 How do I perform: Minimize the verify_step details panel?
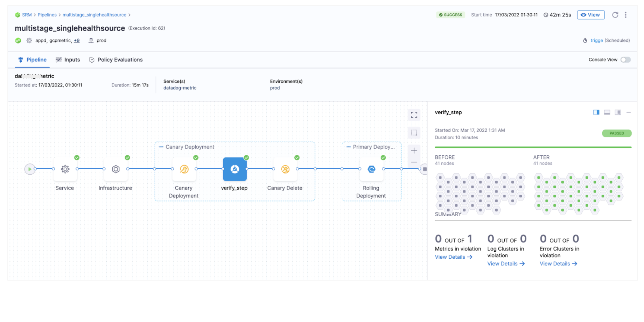pos(629,112)
